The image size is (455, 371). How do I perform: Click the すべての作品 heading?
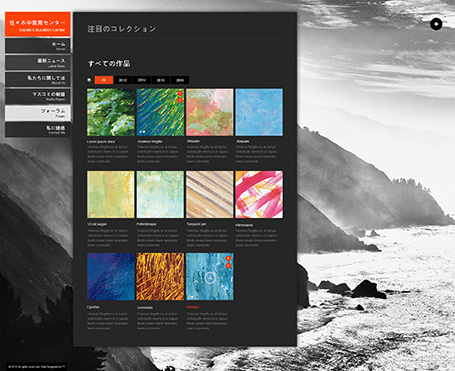coord(109,63)
